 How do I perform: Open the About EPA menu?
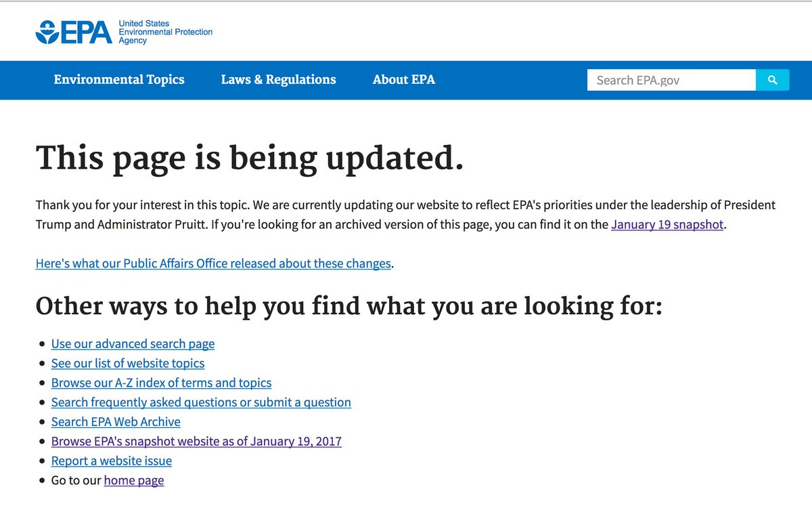(404, 79)
